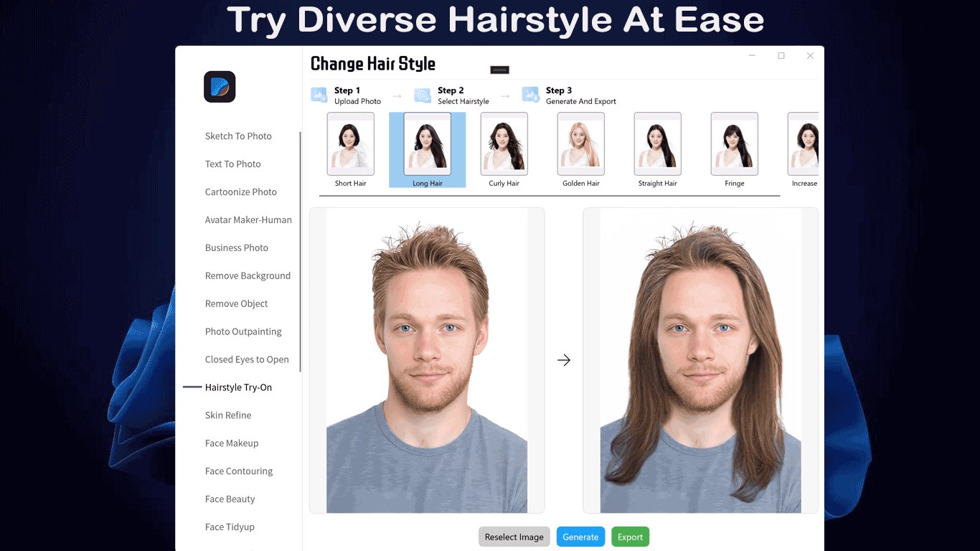Go to Face Makeup in sidebar
The height and width of the screenshot is (551, 980).
[x=231, y=443]
